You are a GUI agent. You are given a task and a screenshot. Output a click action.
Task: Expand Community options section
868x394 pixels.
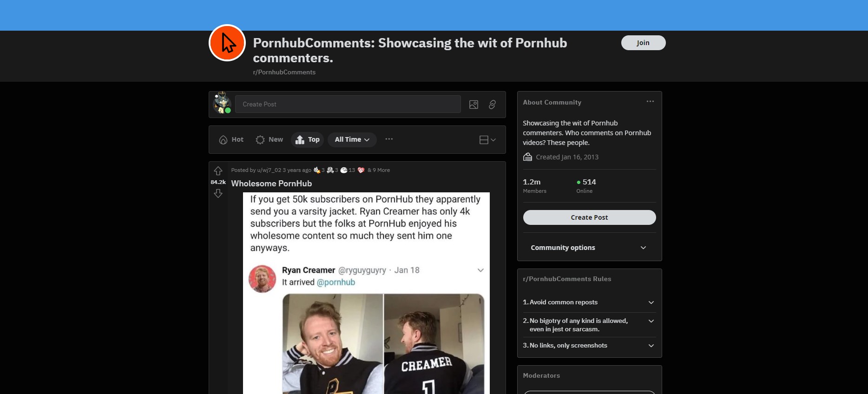pyautogui.click(x=589, y=248)
